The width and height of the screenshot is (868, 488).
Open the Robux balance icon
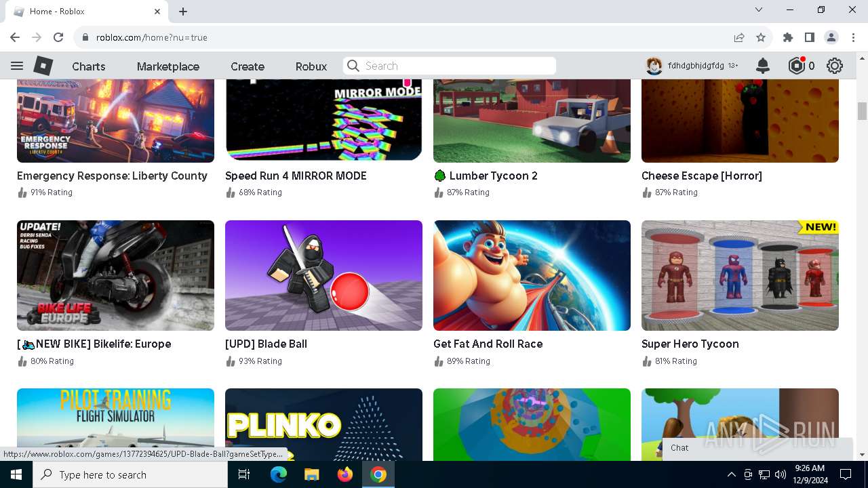pos(796,66)
